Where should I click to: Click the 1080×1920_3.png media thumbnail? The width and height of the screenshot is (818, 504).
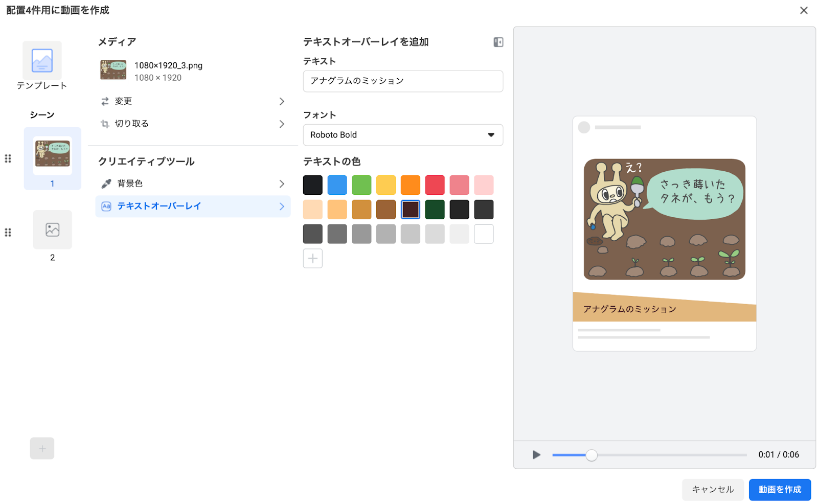(113, 70)
